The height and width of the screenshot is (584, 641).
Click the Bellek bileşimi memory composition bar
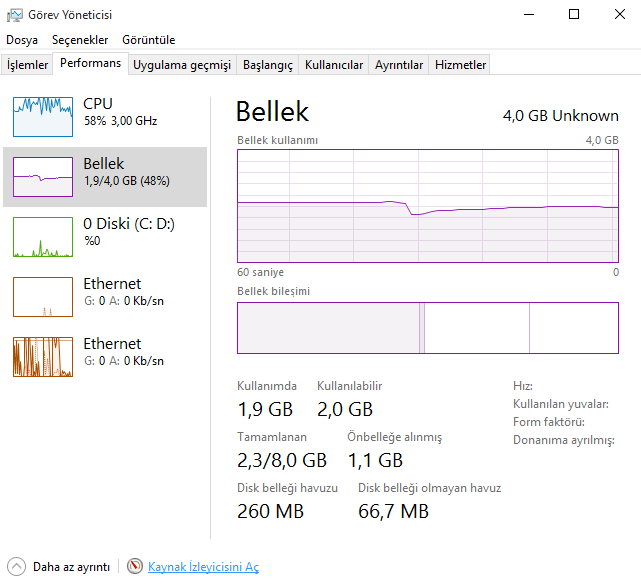[x=427, y=328]
